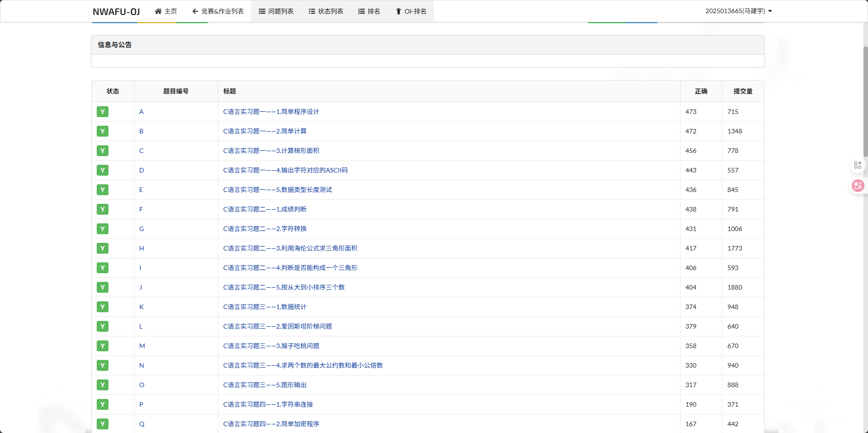
Task: Open the 状态列表 navigation tab
Action: [x=325, y=11]
